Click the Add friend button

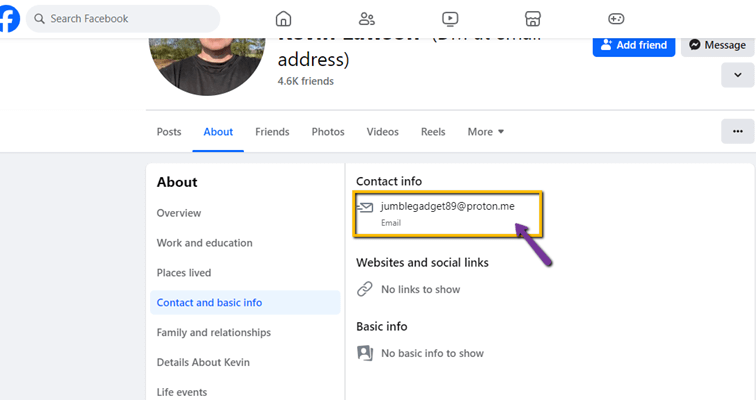pyautogui.click(x=634, y=45)
